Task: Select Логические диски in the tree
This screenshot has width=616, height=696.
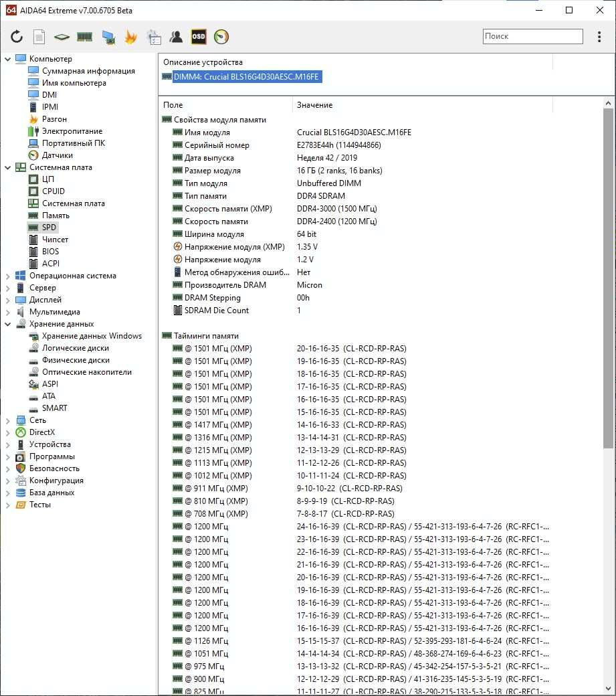Action: (x=76, y=348)
